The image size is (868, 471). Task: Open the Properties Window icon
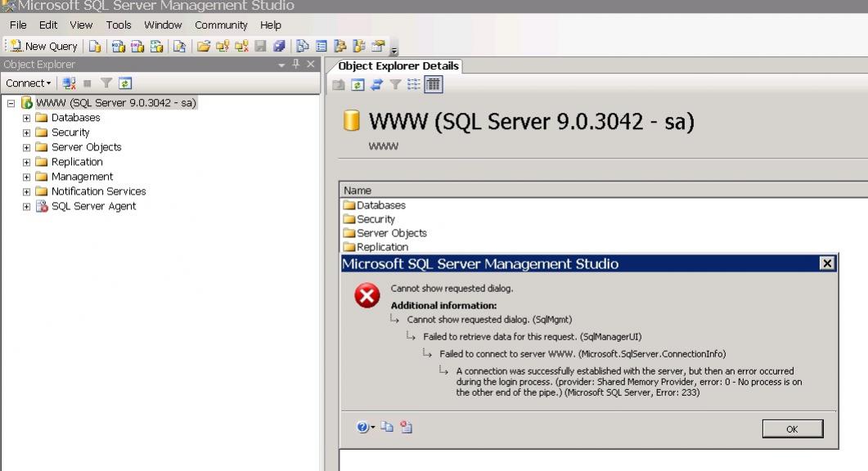378,47
